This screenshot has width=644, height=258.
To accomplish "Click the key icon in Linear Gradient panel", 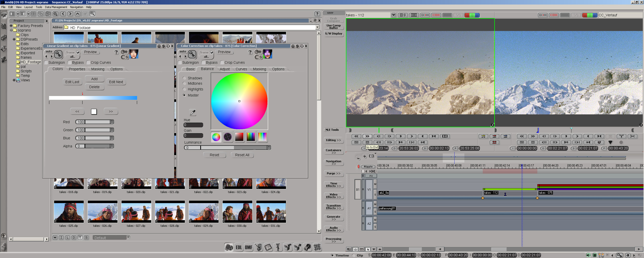I will pyautogui.click(x=58, y=54).
